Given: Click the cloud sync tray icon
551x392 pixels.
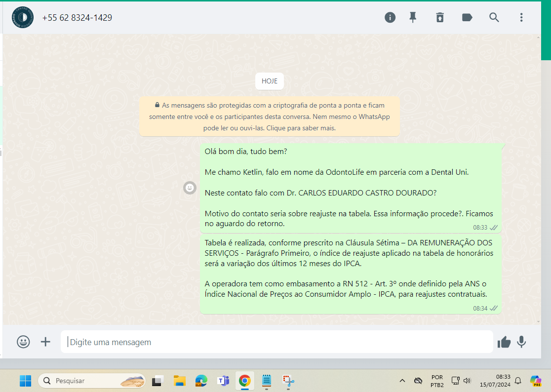Looking at the screenshot, I should (x=418, y=381).
